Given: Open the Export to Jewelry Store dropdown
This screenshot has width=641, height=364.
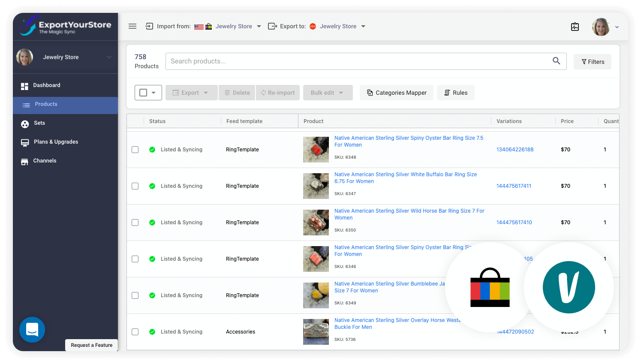Looking at the screenshot, I should pyautogui.click(x=343, y=26).
